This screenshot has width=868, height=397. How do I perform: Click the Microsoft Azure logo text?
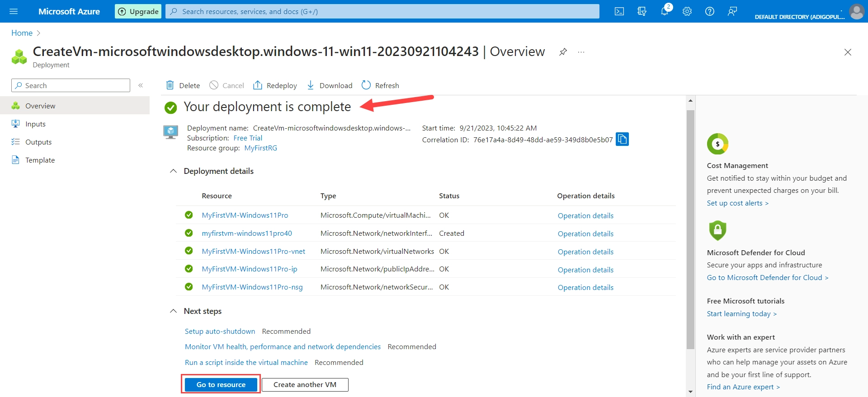(69, 11)
